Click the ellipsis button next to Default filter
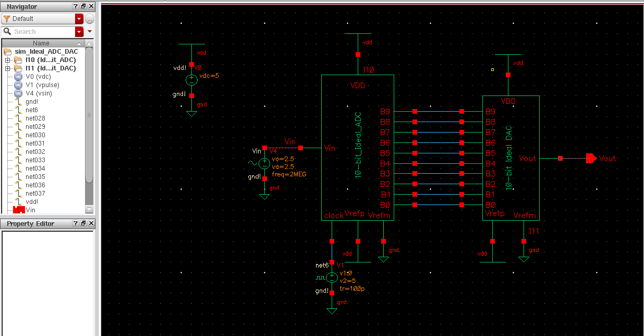The image size is (644, 336). pyautogui.click(x=90, y=19)
